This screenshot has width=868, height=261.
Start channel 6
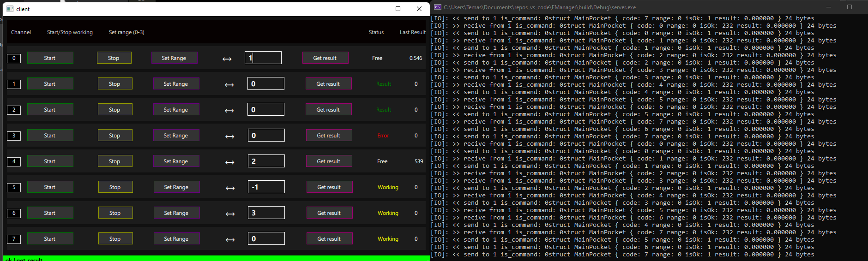(50, 213)
